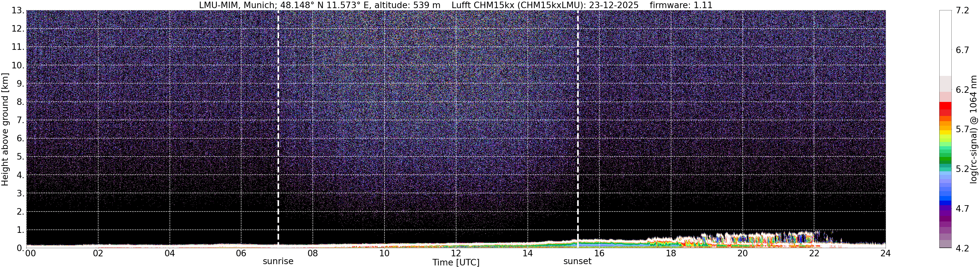Screen dimensions: 980x269
Task: Click the time axis tick '24'
Action: (885, 253)
